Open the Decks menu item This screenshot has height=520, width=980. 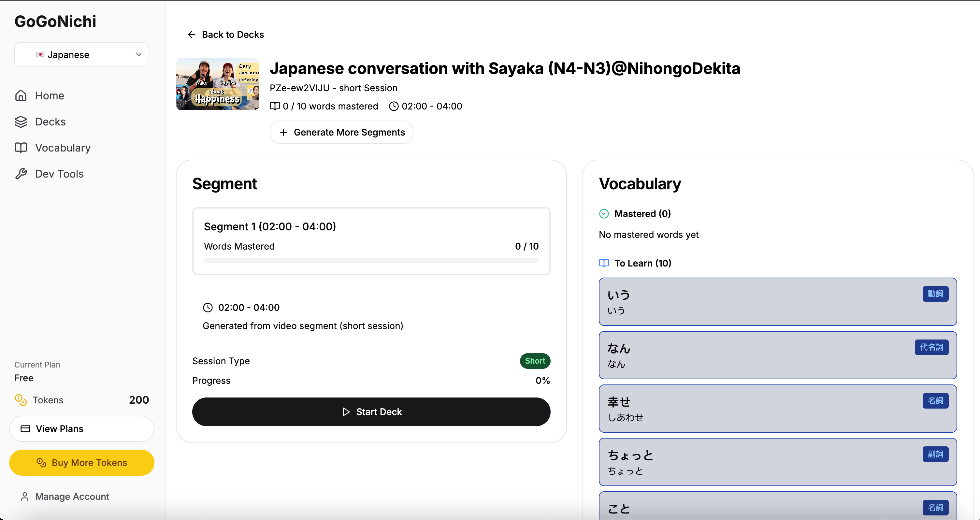(50, 122)
